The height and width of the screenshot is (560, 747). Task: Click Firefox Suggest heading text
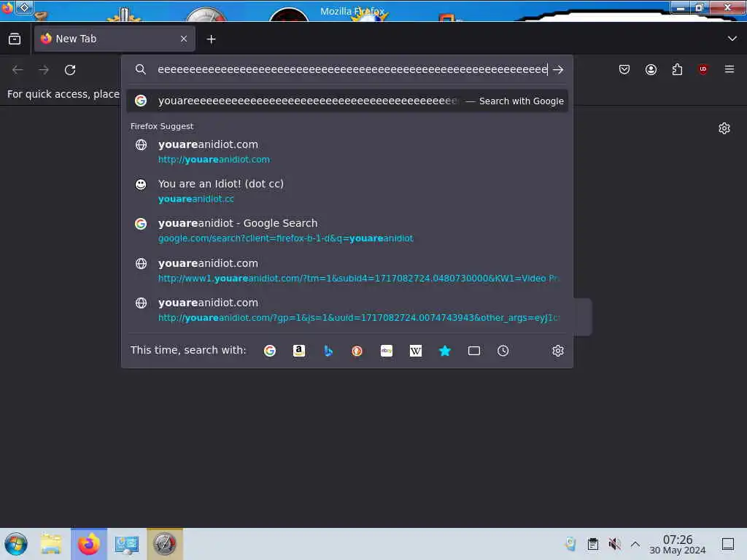(x=162, y=126)
